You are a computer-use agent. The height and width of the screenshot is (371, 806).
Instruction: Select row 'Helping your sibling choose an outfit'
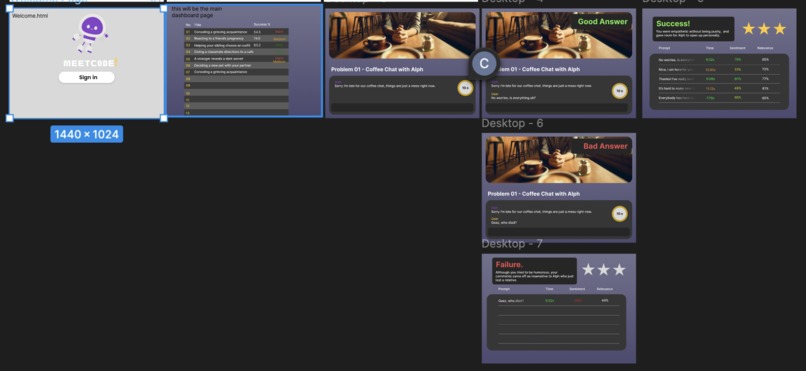(x=236, y=45)
